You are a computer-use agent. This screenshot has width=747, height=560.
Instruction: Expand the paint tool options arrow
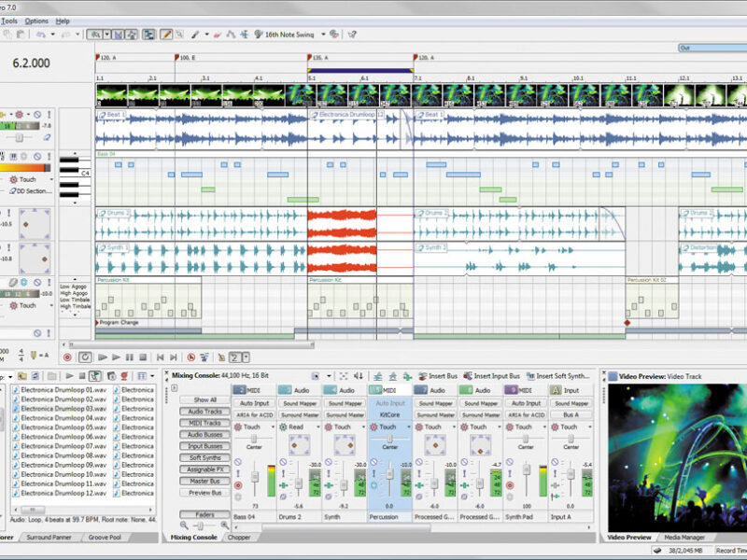coord(206,34)
